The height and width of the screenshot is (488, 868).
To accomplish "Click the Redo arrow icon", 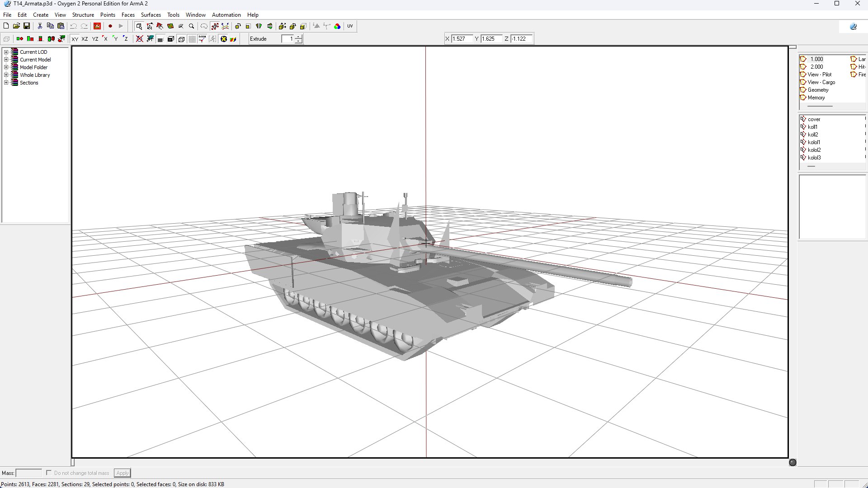I will (84, 26).
